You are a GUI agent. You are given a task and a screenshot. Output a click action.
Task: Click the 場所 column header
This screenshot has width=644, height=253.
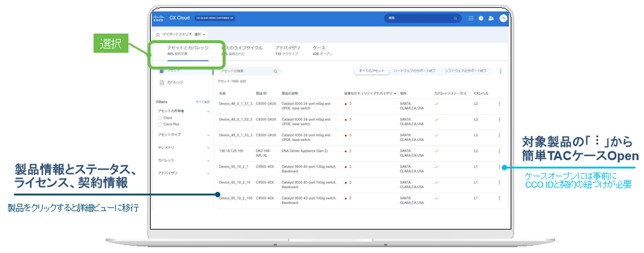point(403,93)
